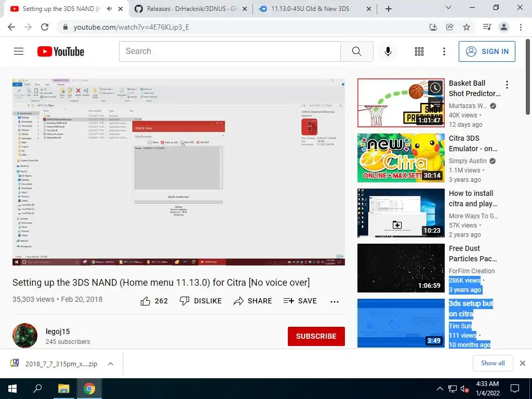Open 3ds setup but on citra thumbnail
Viewport: 532px width, 399px height.
click(x=401, y=323)
